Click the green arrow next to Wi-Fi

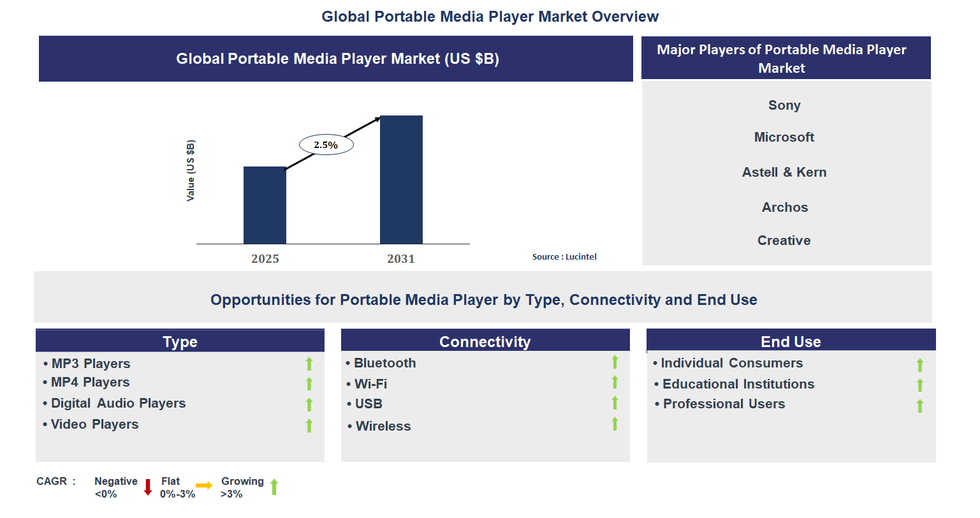point(614,383)
